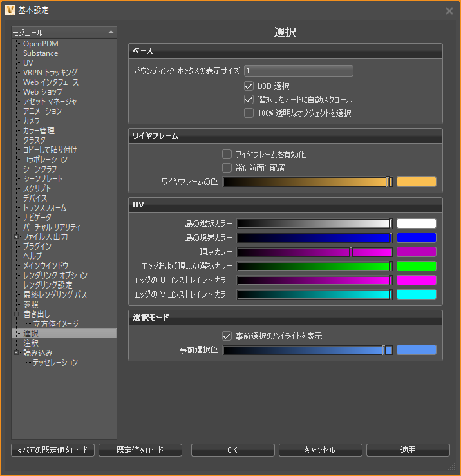The width and height of the screenshot is (461, 476).
Task: Select VRPN トラッキング module
Action: click(50, 73)
